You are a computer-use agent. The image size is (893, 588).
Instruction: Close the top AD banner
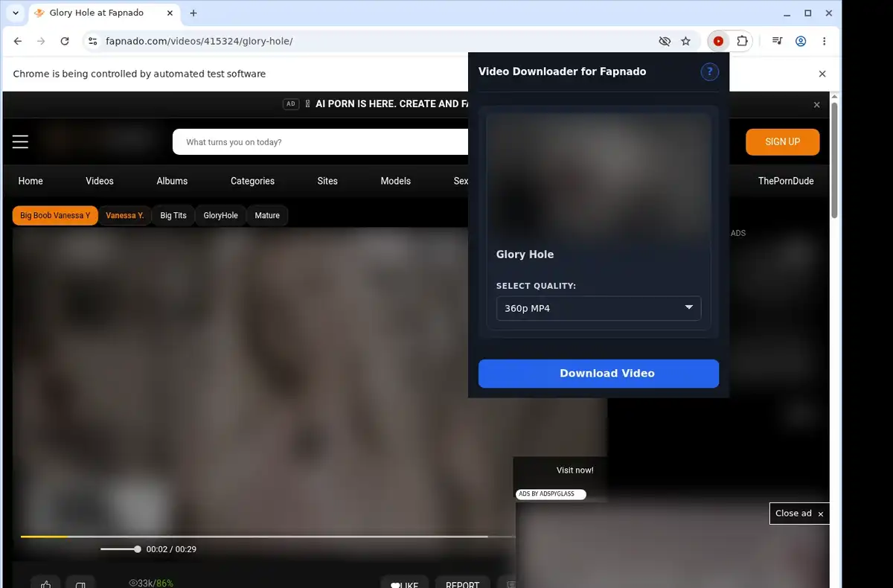(x=816, y=105)
